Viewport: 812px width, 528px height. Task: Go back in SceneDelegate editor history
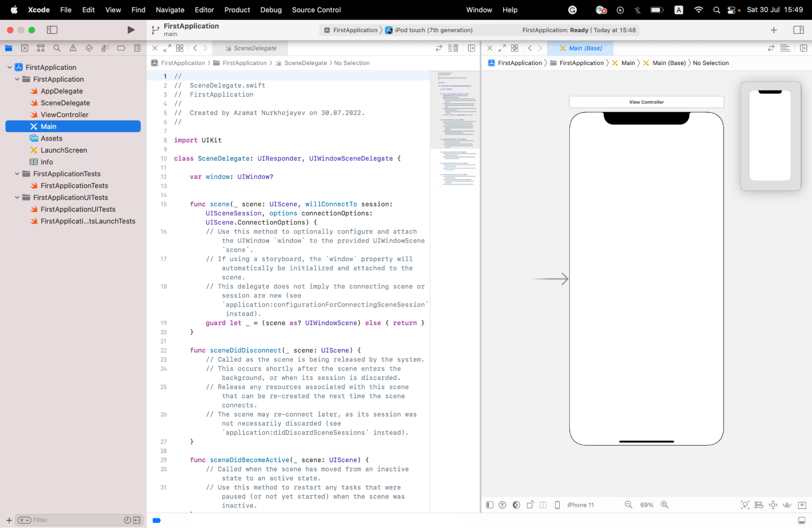(x=195, y=48)
